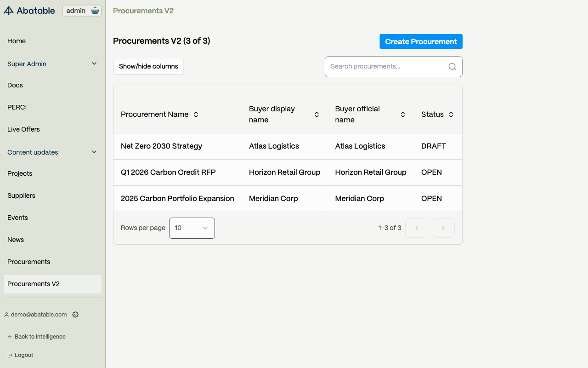This screenshot has width=588, height=368.
Task: Go to next page of results
Action: coord(443,228)
